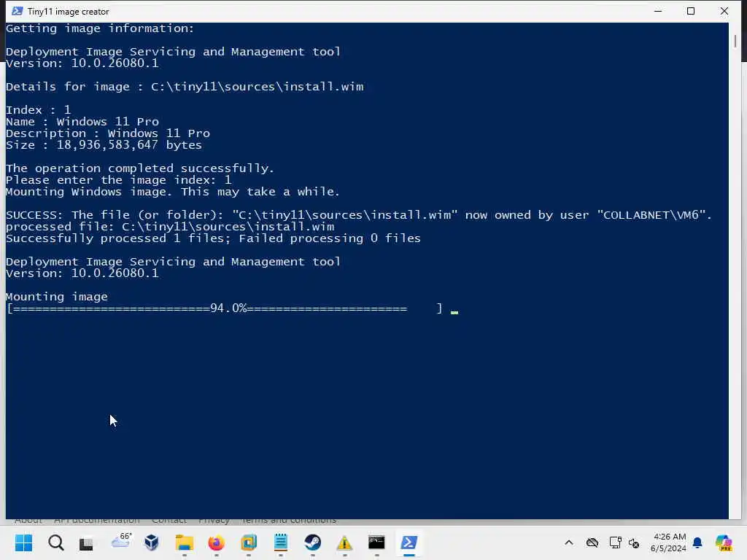Open Task View from the taskbar
This screenshot has width=747, height=560.
pyautogui.click(x=86, y=542)
